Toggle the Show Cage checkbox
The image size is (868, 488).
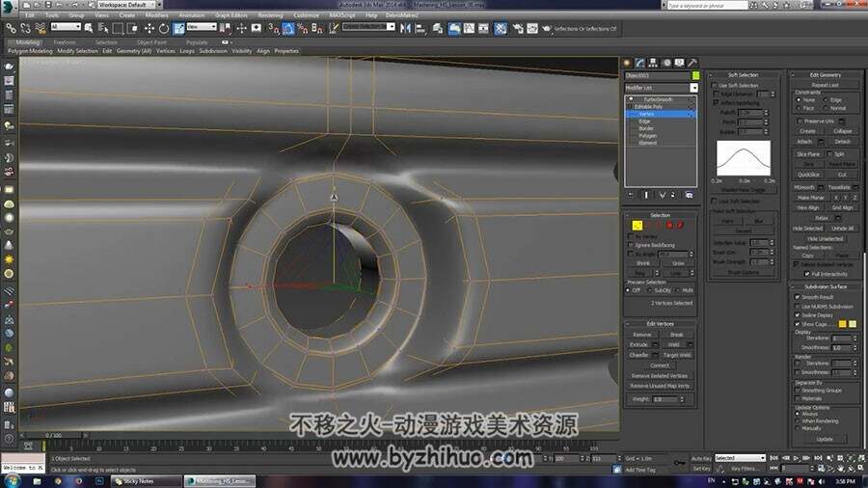798,324
